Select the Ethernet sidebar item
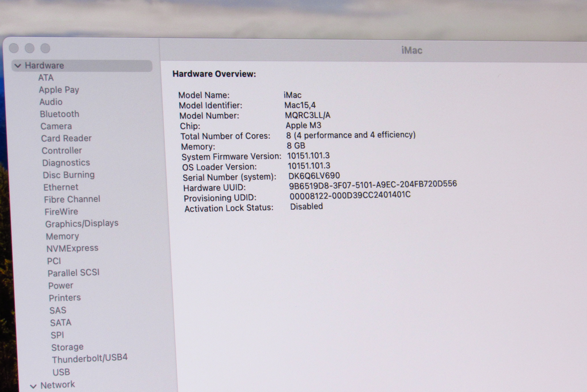This screenshot has height=392, width=587. pyautogui.click(x=61, y=187)
